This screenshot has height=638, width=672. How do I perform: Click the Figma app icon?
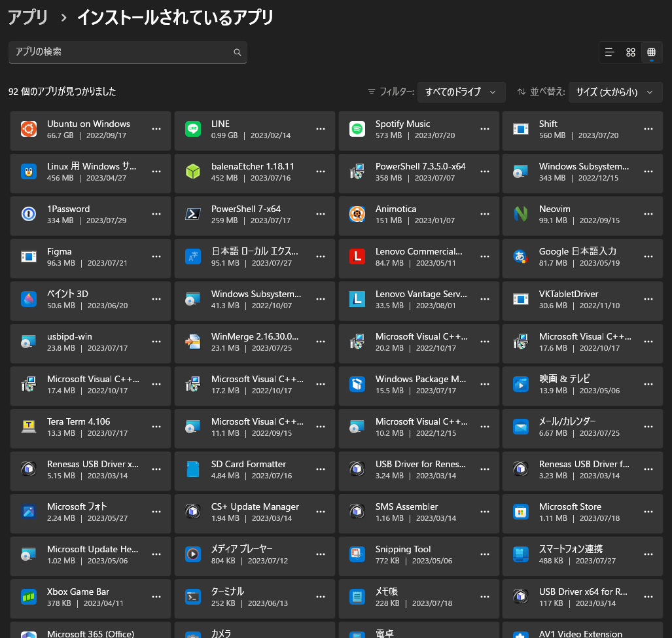pos(29,257)
